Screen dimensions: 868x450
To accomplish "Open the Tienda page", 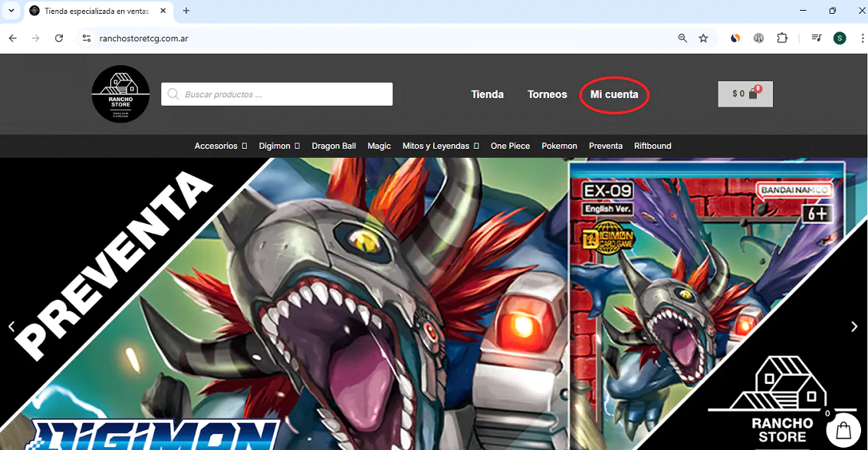I will point(487,94).
